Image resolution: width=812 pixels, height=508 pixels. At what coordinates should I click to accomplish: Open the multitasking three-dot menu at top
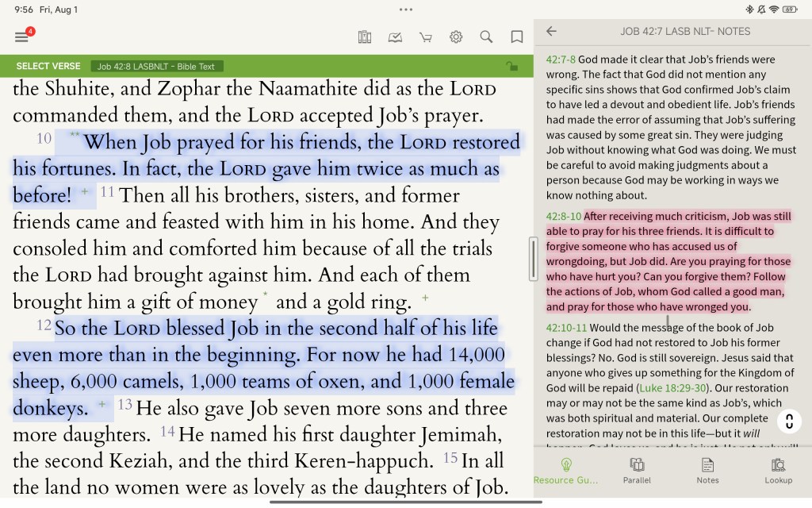click(x=406, y=10)
